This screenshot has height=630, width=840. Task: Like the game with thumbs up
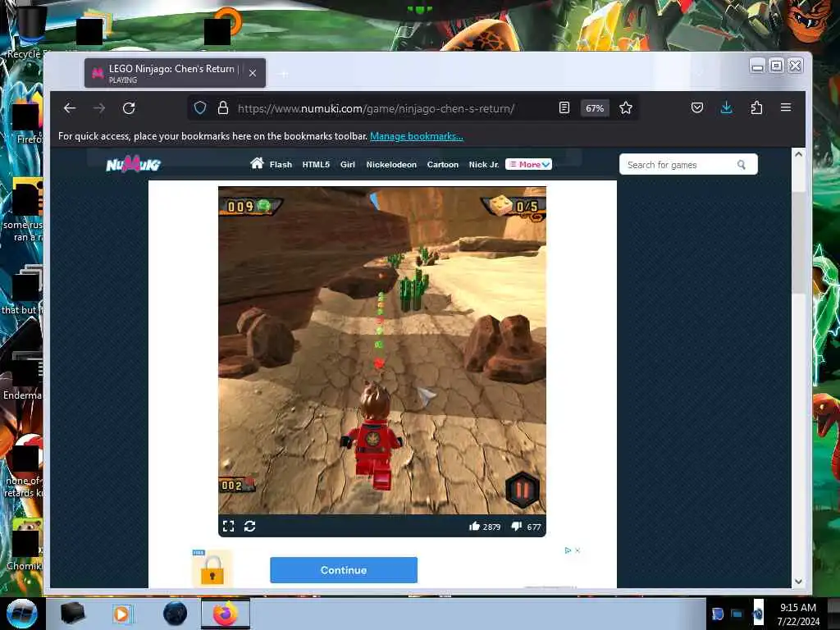click(x=474, y=526)
